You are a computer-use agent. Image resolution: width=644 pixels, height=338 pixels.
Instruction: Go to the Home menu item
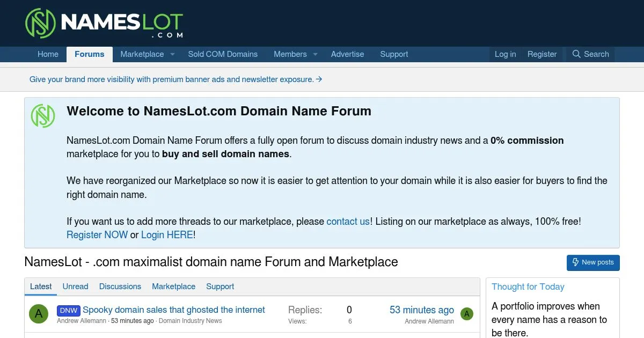pos(48,54)
